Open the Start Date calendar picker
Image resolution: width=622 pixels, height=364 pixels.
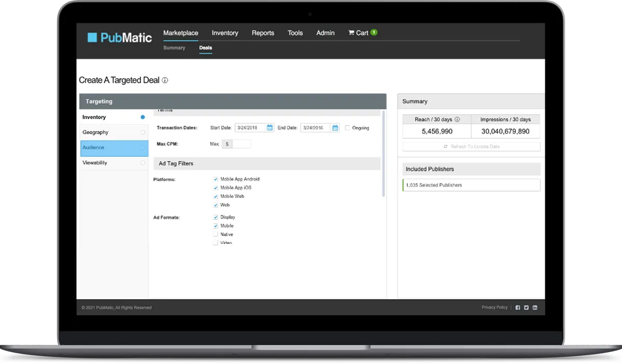[270, 128]
